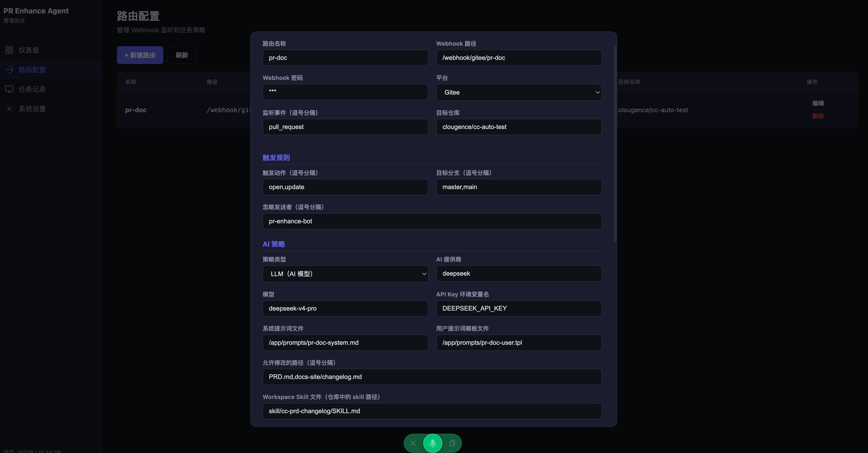Click the 路由配置 arrow icon in the sidebar
The height and width of the screenshot is (453, 868).
point(9,70)
